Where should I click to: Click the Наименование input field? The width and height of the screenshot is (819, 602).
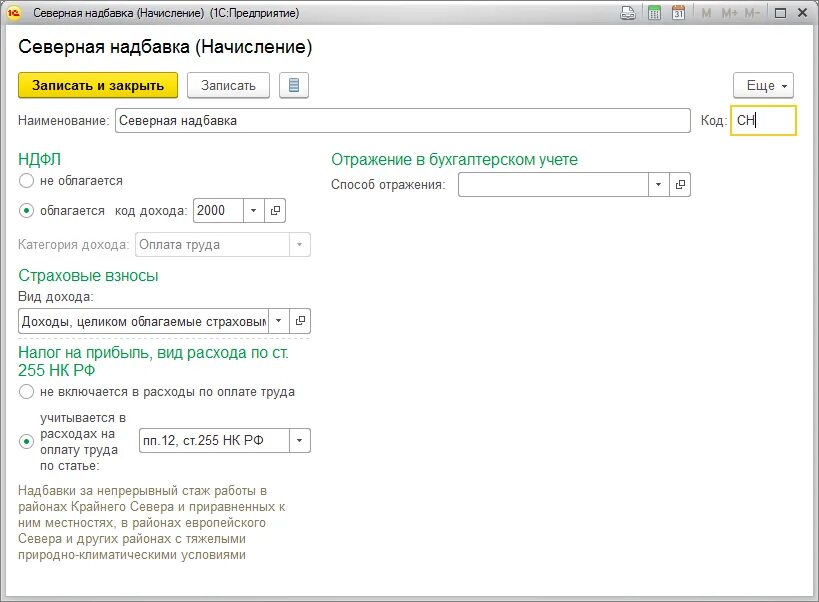point(403,121)
